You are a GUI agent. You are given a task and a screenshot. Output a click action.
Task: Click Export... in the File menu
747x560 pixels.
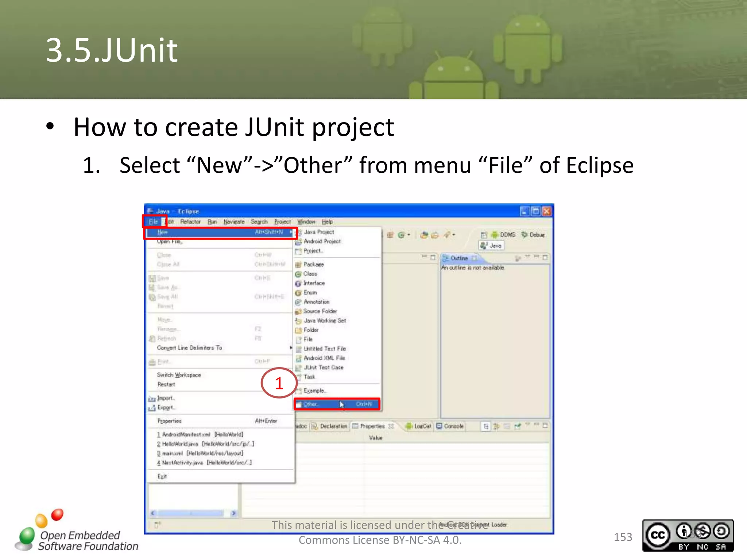pyautogui.click(x=220, y=408)
